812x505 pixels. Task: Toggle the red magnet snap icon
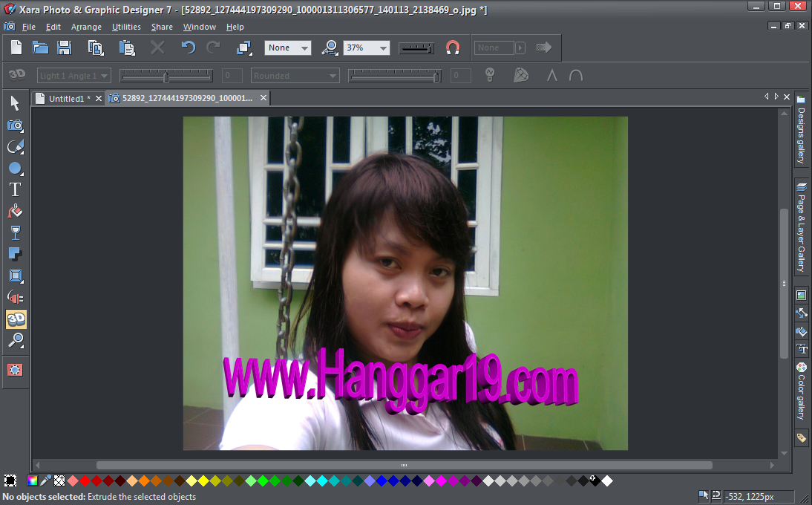click(x=453, y=48)
